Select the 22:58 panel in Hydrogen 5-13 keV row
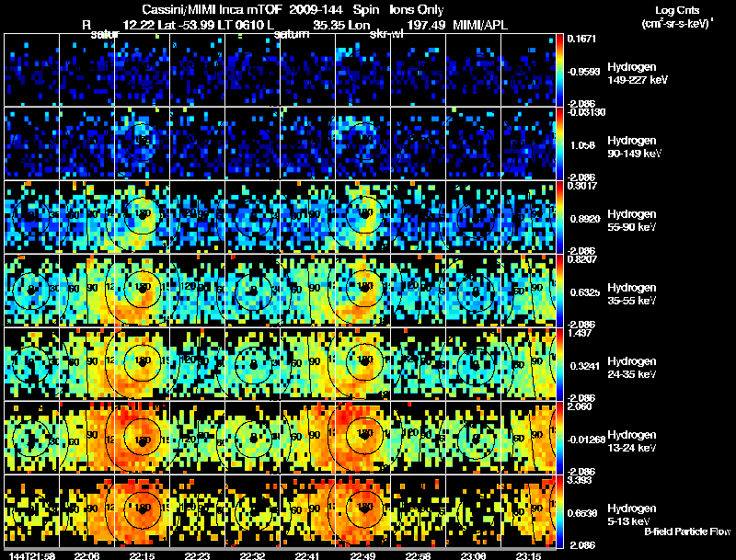This screenshot has width=736, height=560. [419, 511]
